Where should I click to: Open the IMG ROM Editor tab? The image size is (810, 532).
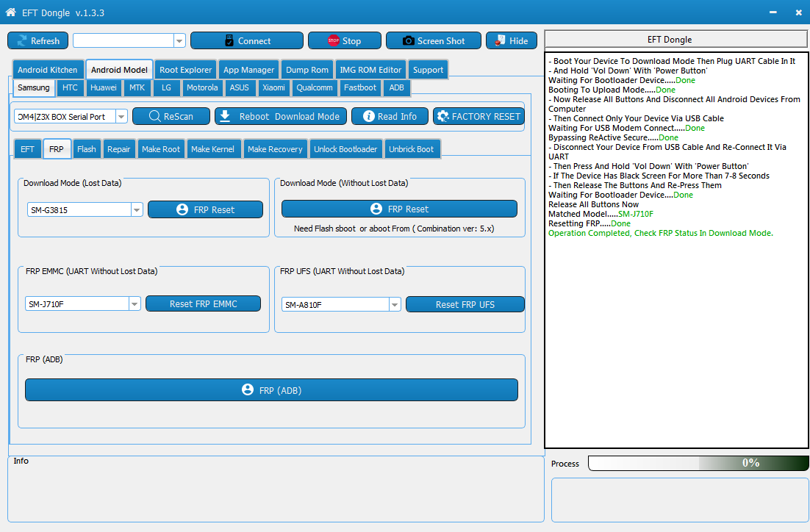(370, 70)
